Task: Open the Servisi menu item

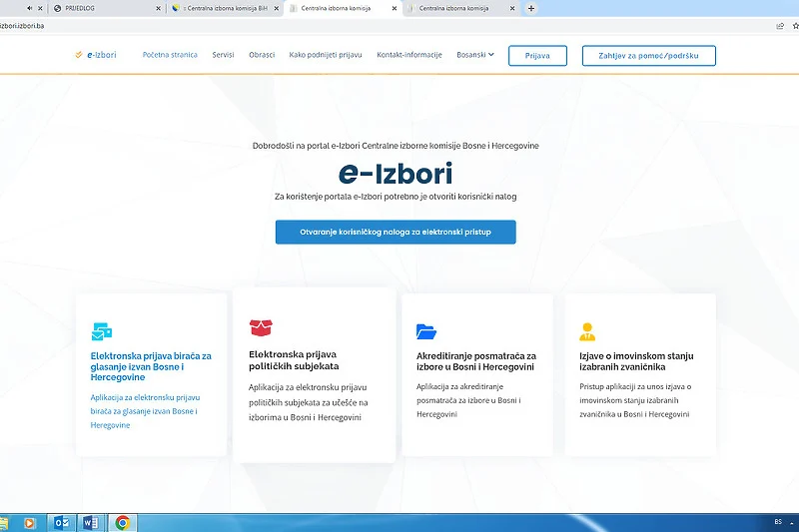Action: pyautogui.click(x=223, y=55)
